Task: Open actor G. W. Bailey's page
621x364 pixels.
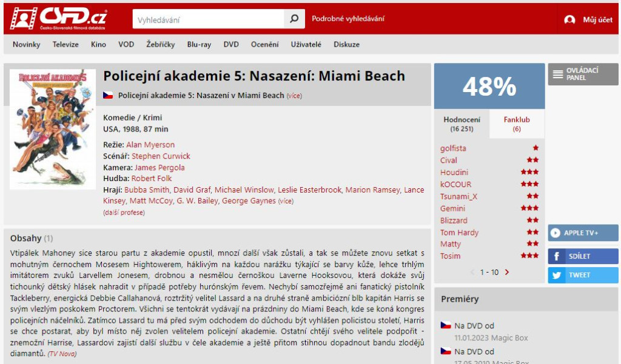Action: tap(197, 201)
